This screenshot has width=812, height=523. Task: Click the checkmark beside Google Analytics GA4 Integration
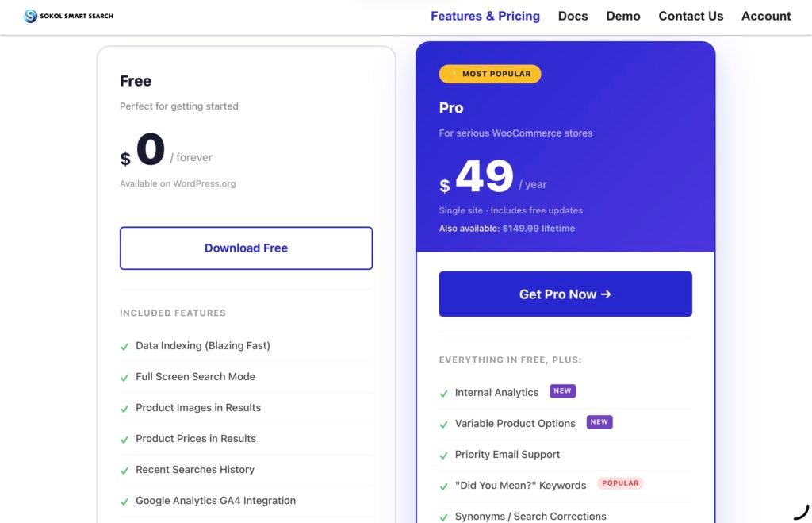click(124, 502)
